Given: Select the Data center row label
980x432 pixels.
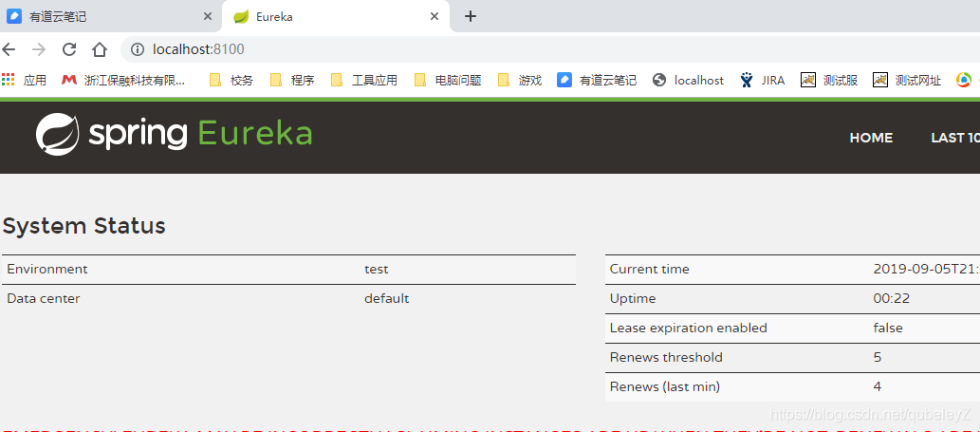Looking at the screenshot, I should pos(43,299).
